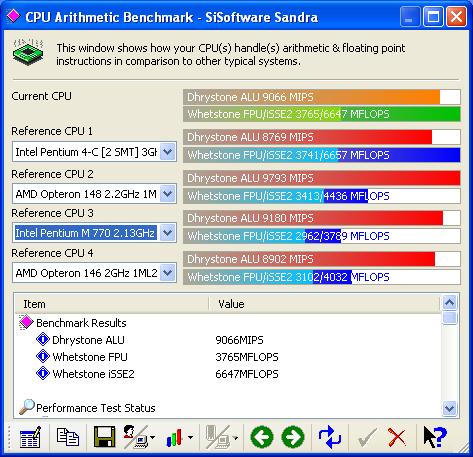
Task: Click highlighted Intel Pentium M 770 field
Action: coord(85,233)
